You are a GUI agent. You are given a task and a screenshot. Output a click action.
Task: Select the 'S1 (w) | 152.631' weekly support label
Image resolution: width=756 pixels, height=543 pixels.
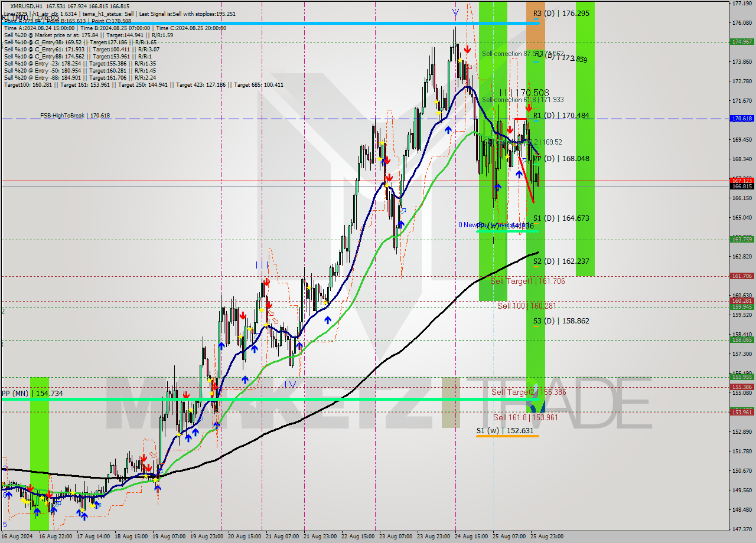tap(505, 431)
